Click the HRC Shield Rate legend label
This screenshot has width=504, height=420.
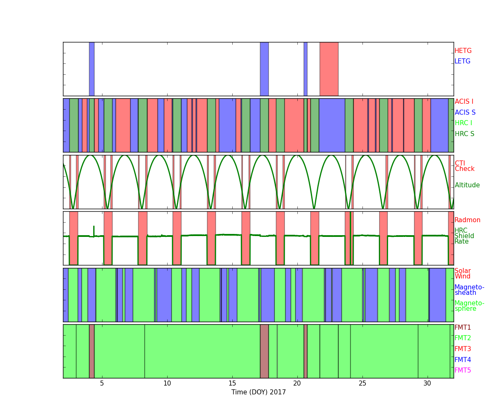pos(464,236)
